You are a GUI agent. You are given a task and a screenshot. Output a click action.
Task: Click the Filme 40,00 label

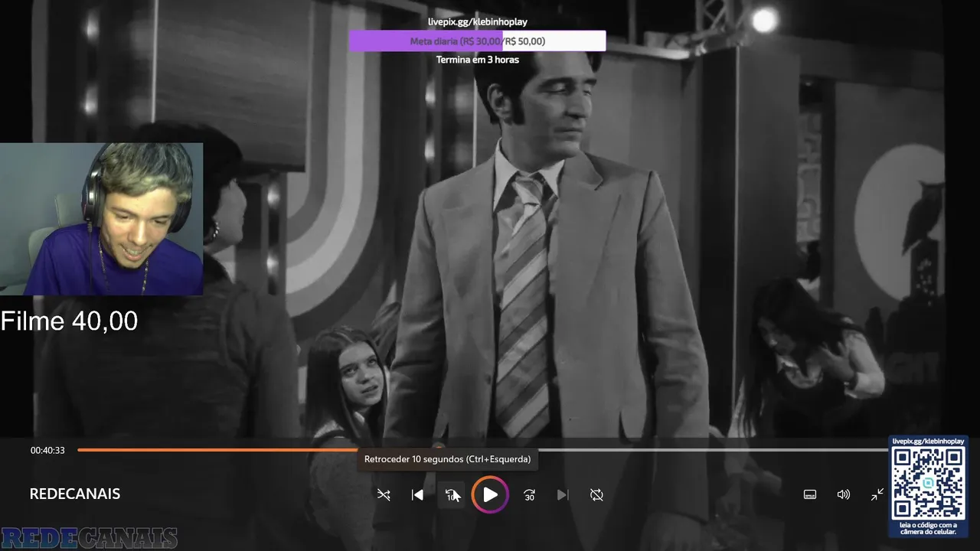pyautogui.click(x=69, y=321)
